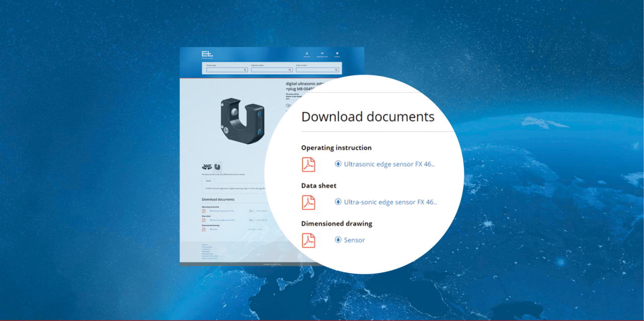The height and width of the screenshot is (321, 644).
Task: Click the magnified 'Download documents' heading
Action: coord(368,117)
